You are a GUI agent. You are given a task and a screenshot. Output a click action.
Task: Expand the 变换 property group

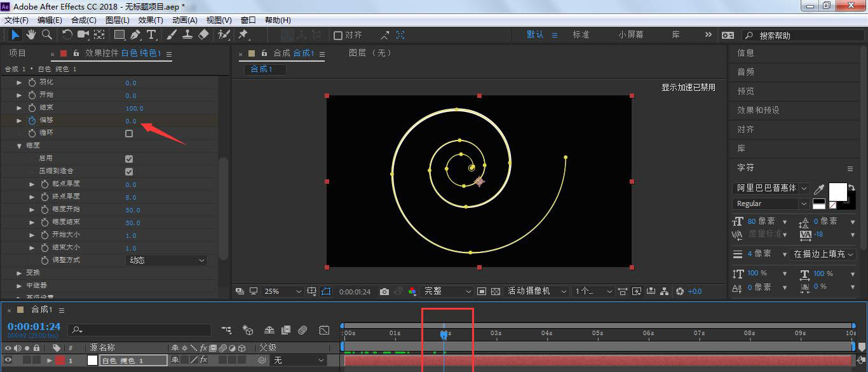pyautogui.click(x=19, y=273)
